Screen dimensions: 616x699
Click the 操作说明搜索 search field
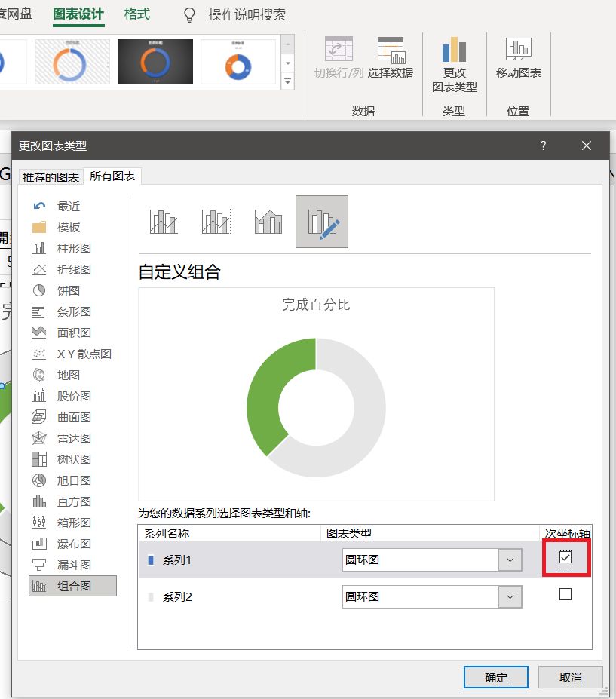[x=247, y=15]
